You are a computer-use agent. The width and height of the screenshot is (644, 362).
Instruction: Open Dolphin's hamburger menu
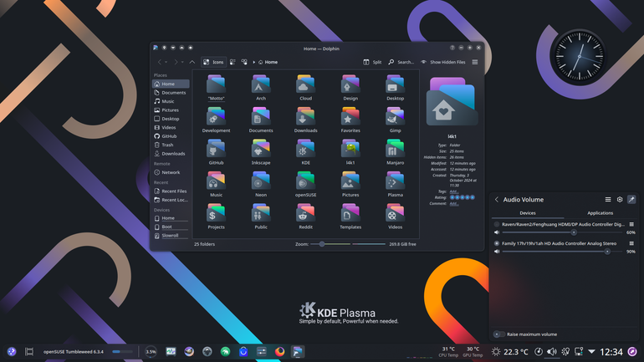click(475, 62)
